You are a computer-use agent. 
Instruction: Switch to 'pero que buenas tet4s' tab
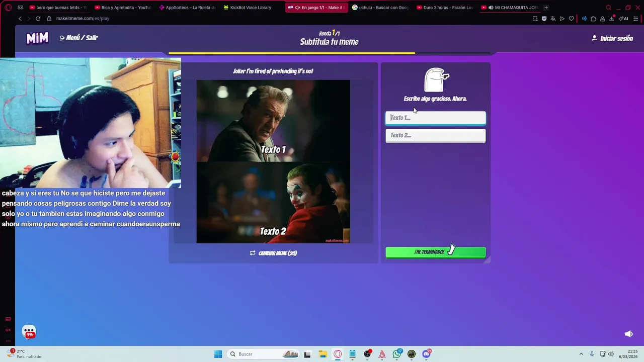(x=58, y=8)
